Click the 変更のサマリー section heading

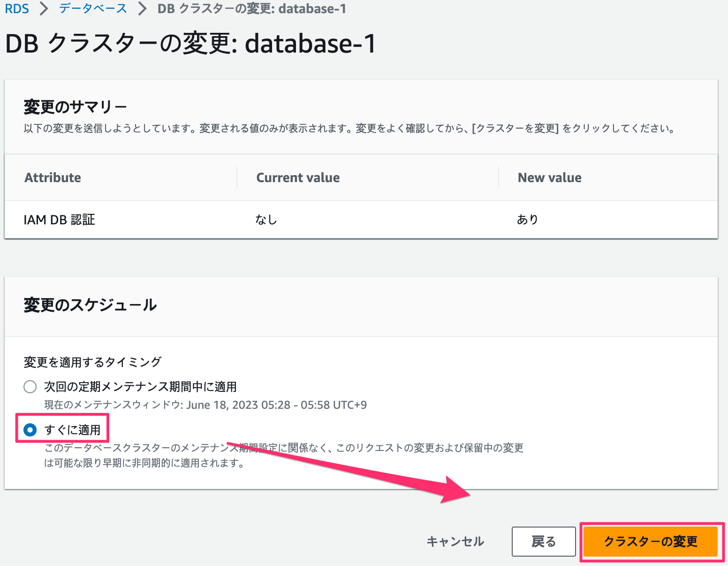coord(75,106)
